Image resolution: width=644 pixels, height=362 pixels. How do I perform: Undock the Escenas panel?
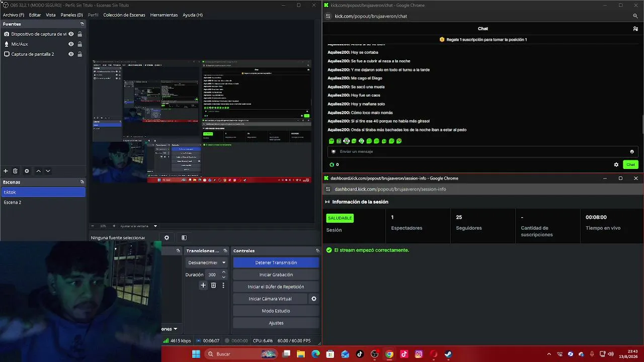[x=82, y=182]
